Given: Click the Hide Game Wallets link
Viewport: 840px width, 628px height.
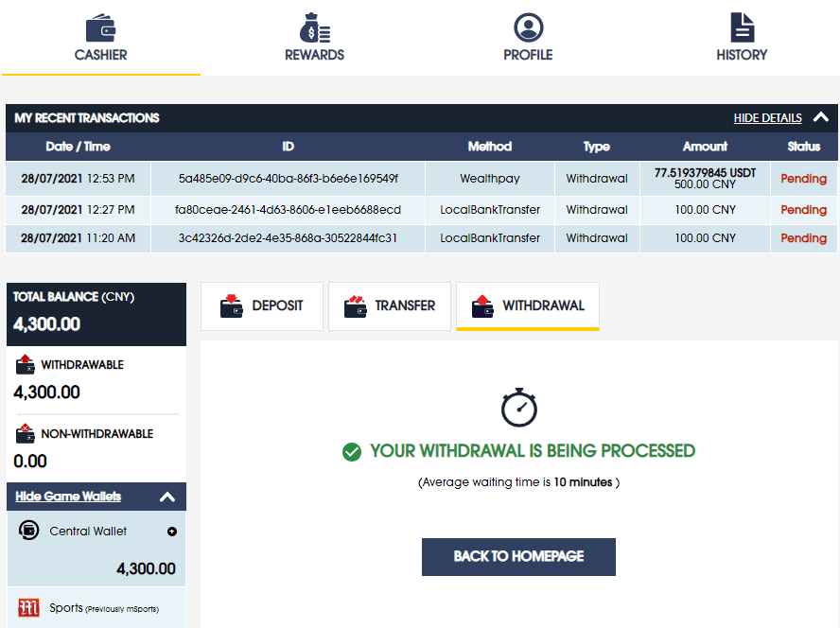Looking at the screenshot, I should [x=68, y=497].
